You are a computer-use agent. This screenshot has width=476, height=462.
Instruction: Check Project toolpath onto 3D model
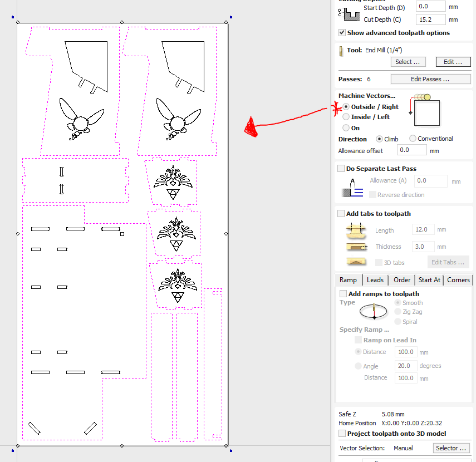tap(342, 434)
